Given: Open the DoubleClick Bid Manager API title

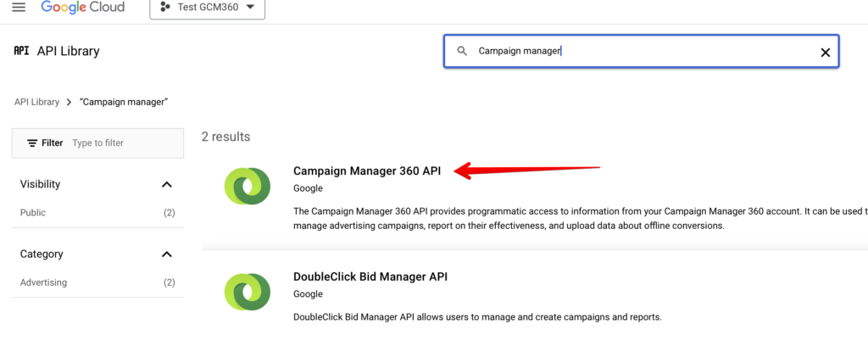Looking at the screenshot, I should [x=370, y=277].
